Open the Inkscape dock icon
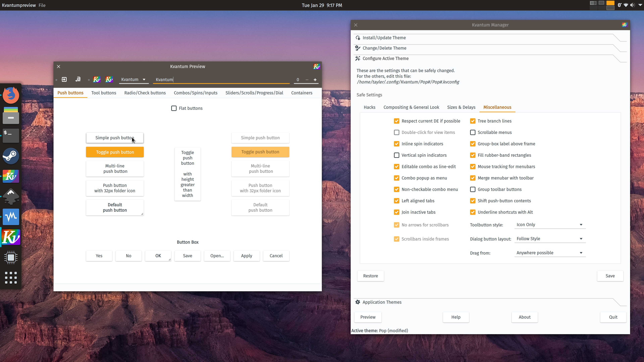This screenshot has height=362, width=644. pos(11,197)
